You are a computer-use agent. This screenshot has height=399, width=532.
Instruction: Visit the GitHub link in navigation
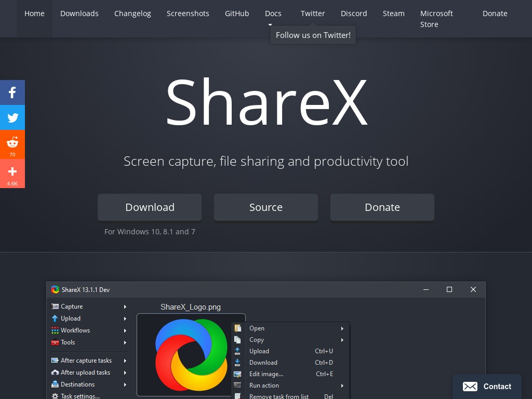(237, 14)
